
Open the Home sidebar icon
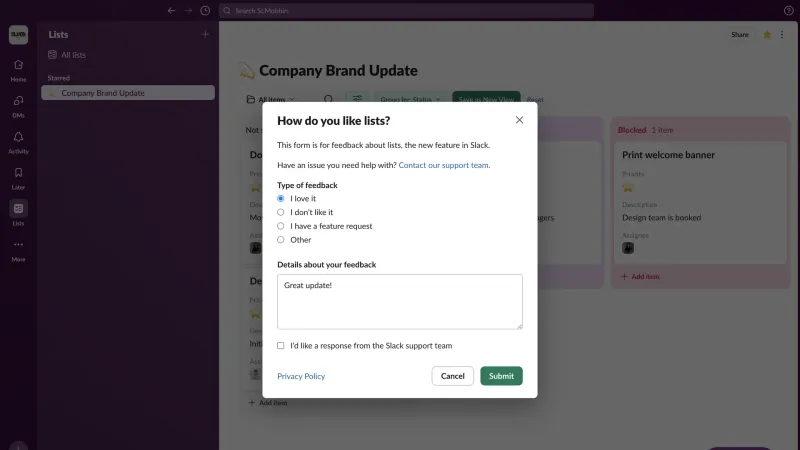(x=18, y=65)
